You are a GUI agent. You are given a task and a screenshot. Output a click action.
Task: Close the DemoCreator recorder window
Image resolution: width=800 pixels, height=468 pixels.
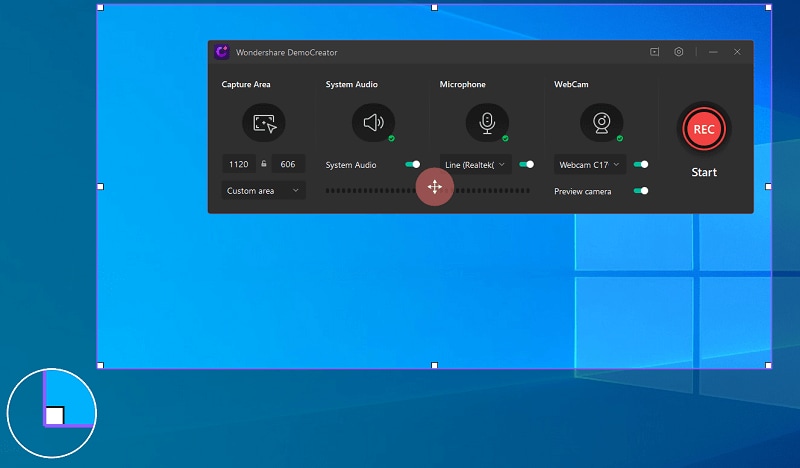[x=737, y=52]
